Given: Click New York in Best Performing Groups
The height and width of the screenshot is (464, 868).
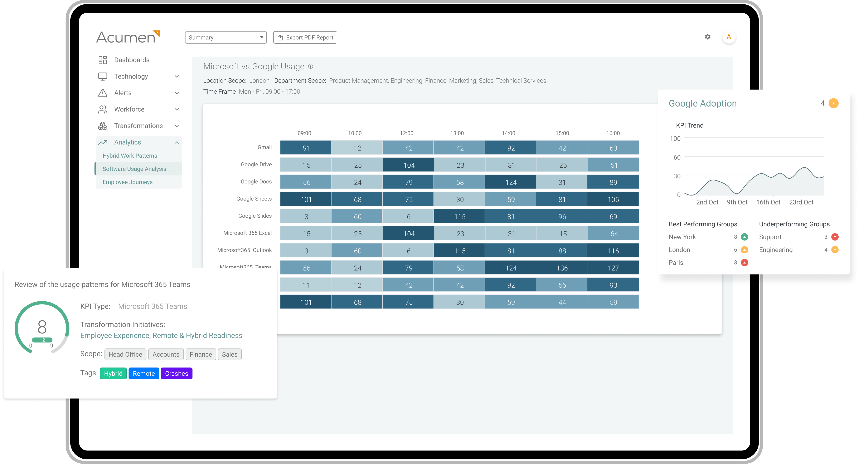Looking at the screenshot, I should click(x=682, y=237).
